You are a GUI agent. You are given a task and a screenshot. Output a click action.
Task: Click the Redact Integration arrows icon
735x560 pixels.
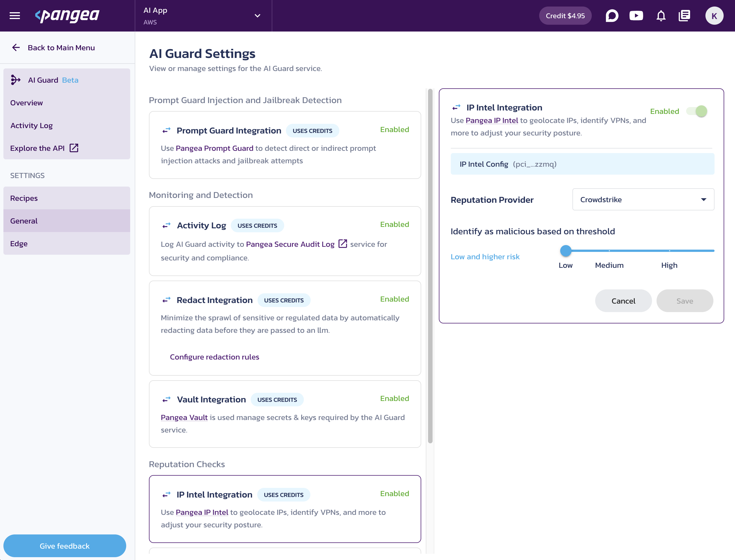(167, 300)
